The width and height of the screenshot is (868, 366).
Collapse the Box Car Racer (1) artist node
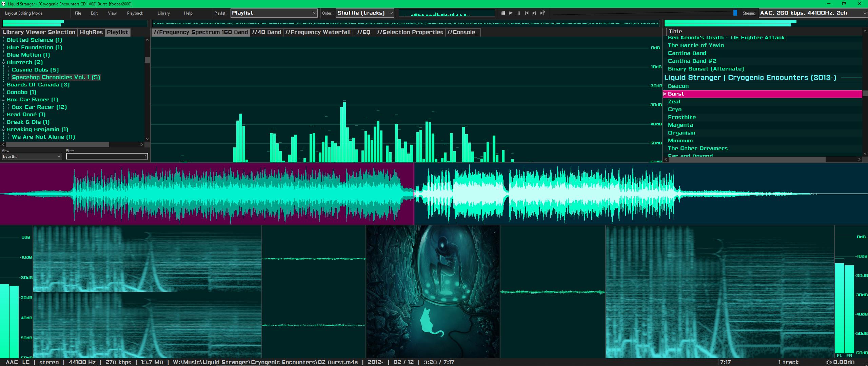click(x=4, y=100)
